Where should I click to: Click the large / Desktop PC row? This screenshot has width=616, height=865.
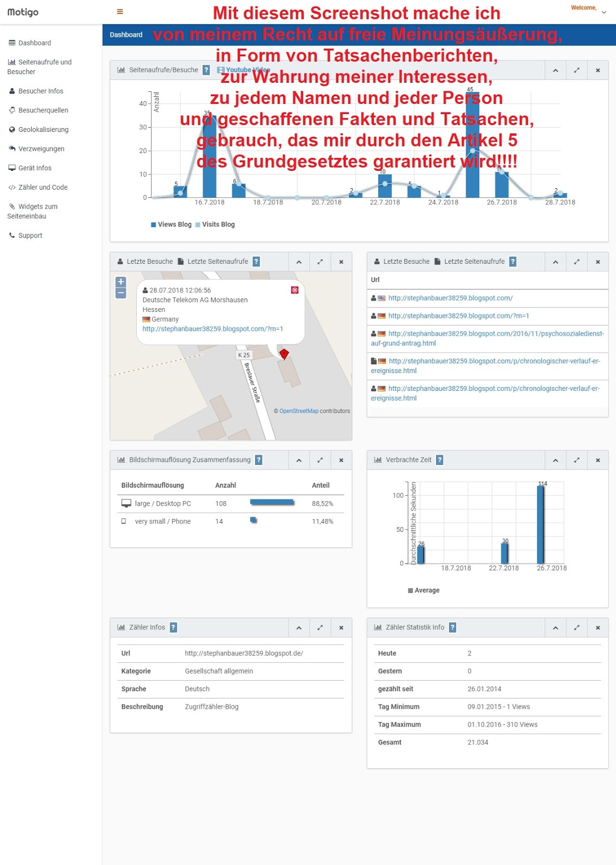click(231, 503)
